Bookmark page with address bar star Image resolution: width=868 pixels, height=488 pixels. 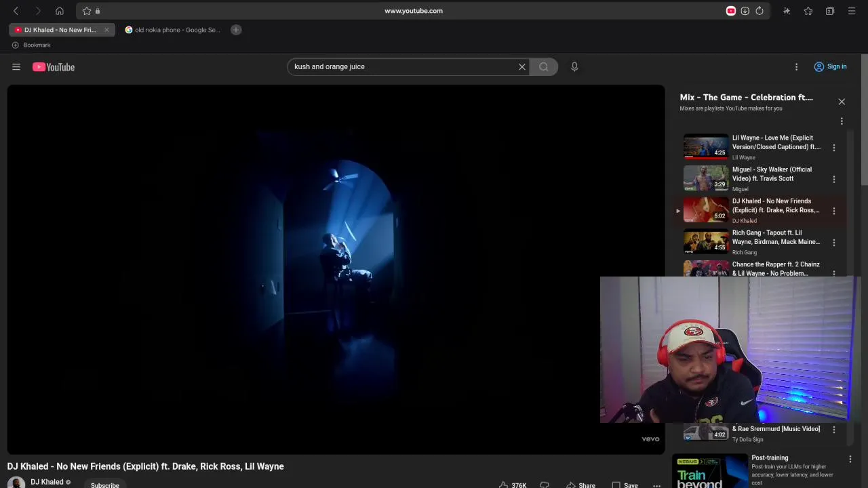pos(87,11)
